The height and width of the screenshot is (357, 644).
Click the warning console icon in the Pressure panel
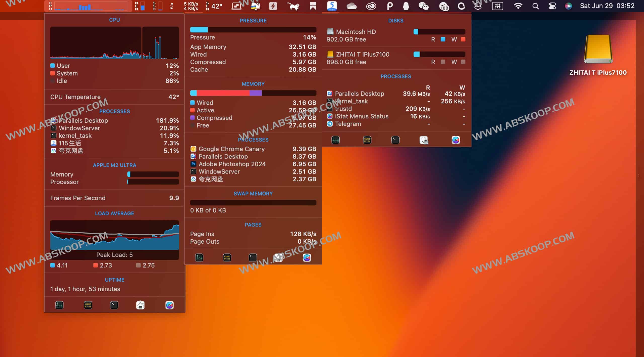point(227,257)
